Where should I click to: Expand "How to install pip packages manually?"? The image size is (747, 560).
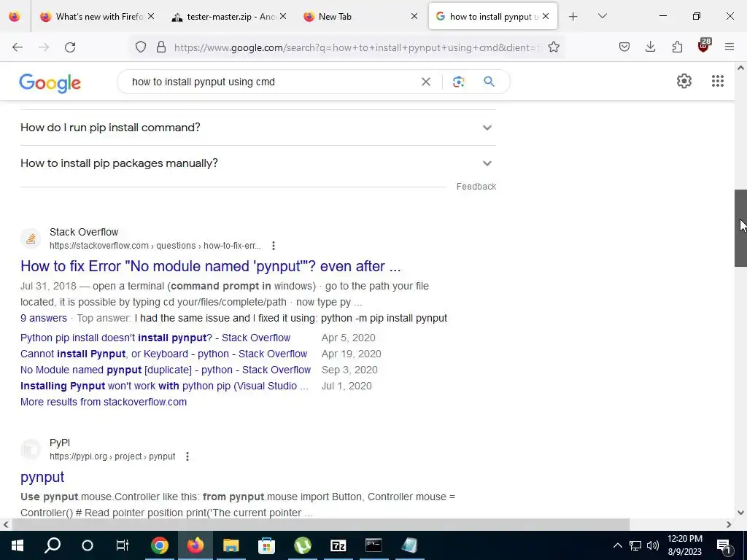pyautogui.click(x=258, y=163)
